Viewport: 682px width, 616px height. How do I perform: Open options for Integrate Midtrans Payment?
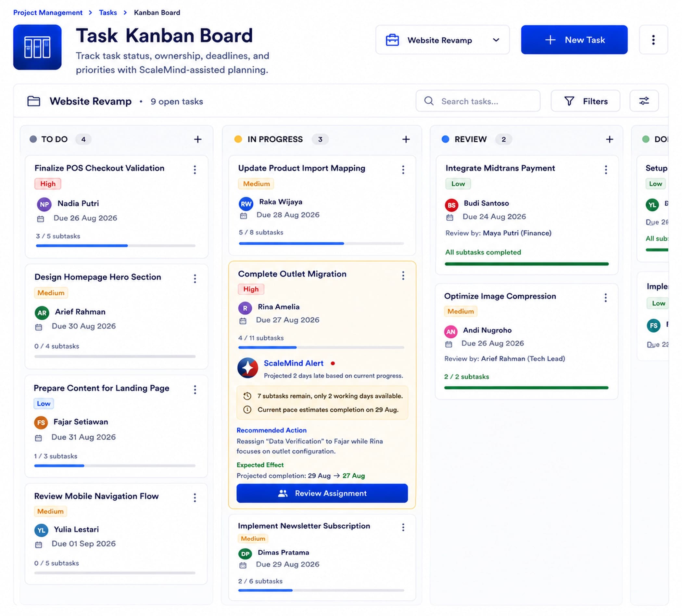pos(606,170)
